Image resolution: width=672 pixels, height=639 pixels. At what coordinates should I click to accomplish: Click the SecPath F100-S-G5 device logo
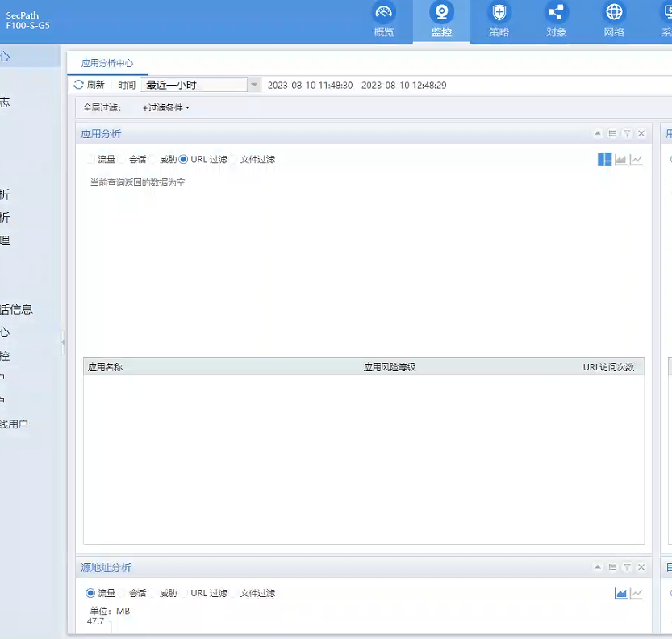[28, 20]
